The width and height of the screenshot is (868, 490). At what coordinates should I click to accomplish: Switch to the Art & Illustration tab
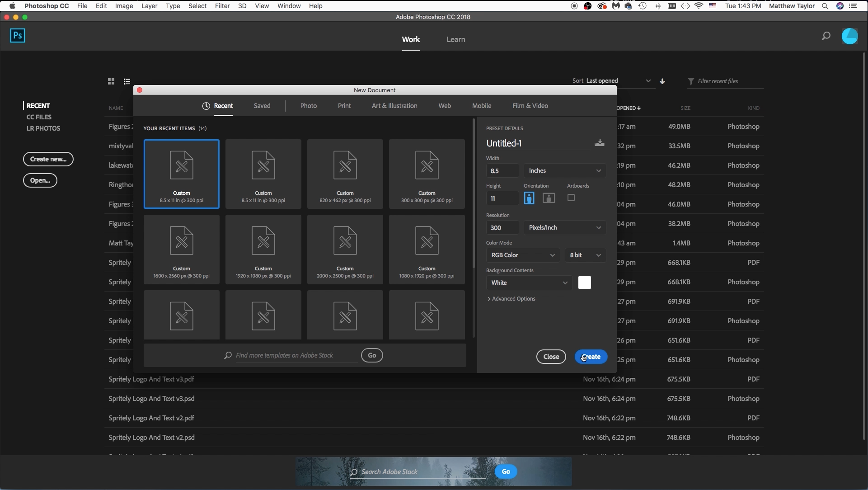coord(394,106)
